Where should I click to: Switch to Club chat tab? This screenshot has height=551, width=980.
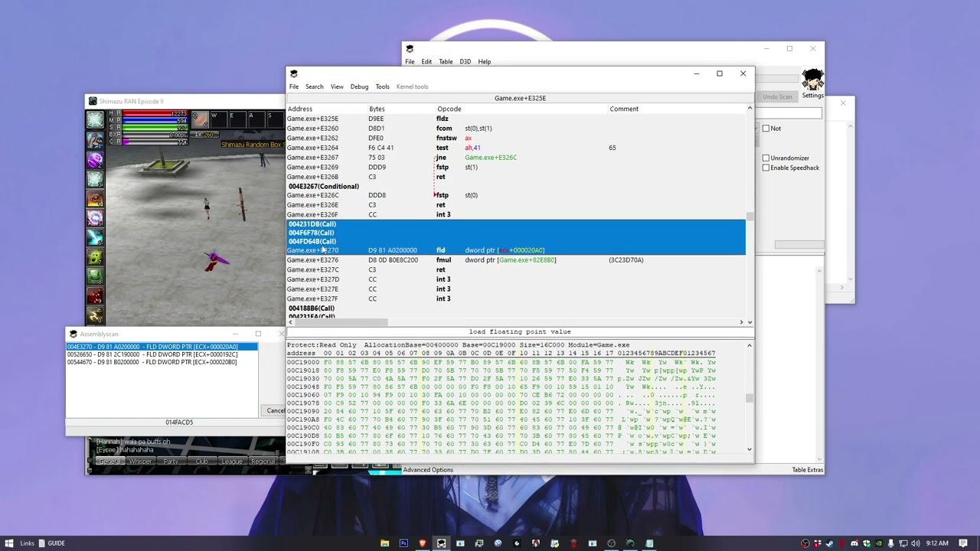201,461
